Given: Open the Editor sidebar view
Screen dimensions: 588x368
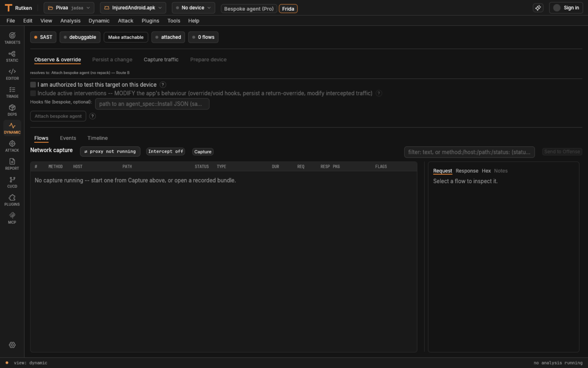Looking at the screenshot, I should pos(12,74).
